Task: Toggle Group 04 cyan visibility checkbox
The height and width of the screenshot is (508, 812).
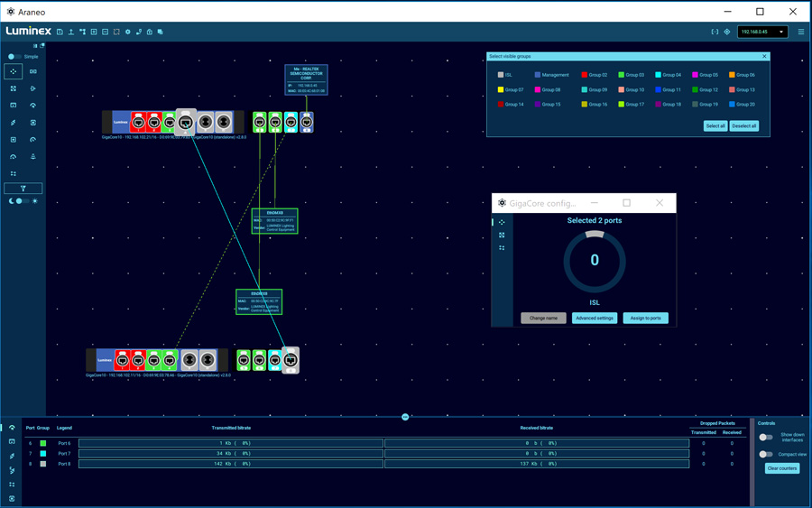Action: click(x=658, y=75)
